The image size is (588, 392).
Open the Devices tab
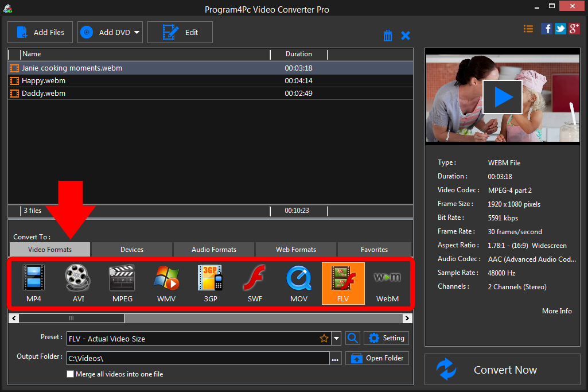131,249
